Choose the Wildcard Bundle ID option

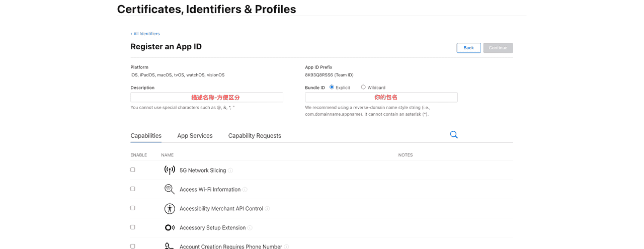pos(363,87)
